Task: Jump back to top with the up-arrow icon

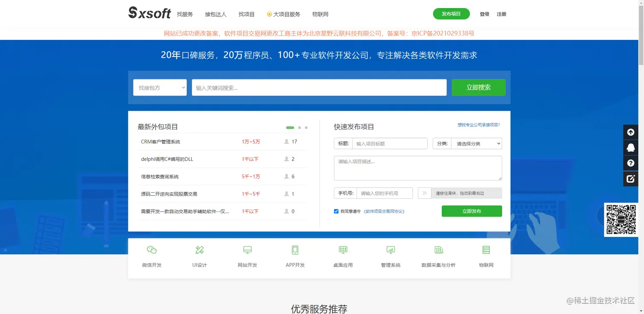Action: [630, 132]
